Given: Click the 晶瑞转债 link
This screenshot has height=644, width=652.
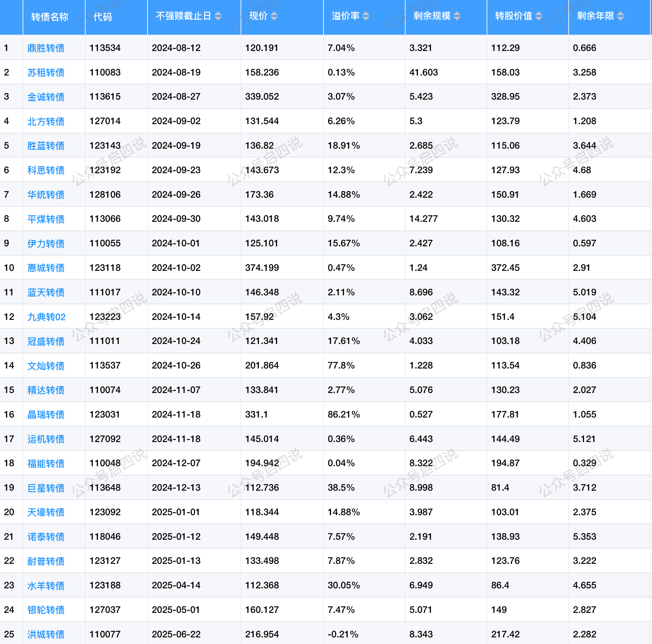Looking at the screenshot, I should tap(46, 414).
